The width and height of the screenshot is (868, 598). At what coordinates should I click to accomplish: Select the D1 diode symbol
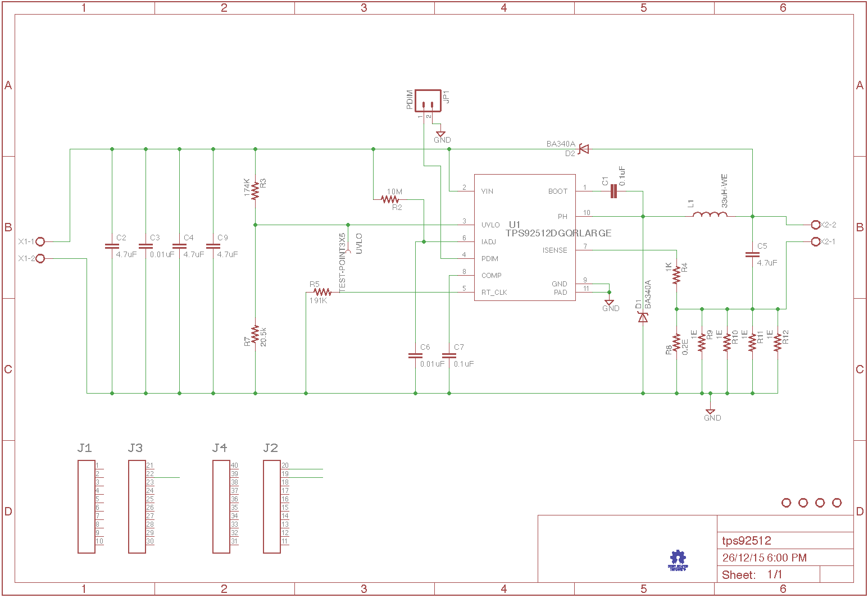643,317
